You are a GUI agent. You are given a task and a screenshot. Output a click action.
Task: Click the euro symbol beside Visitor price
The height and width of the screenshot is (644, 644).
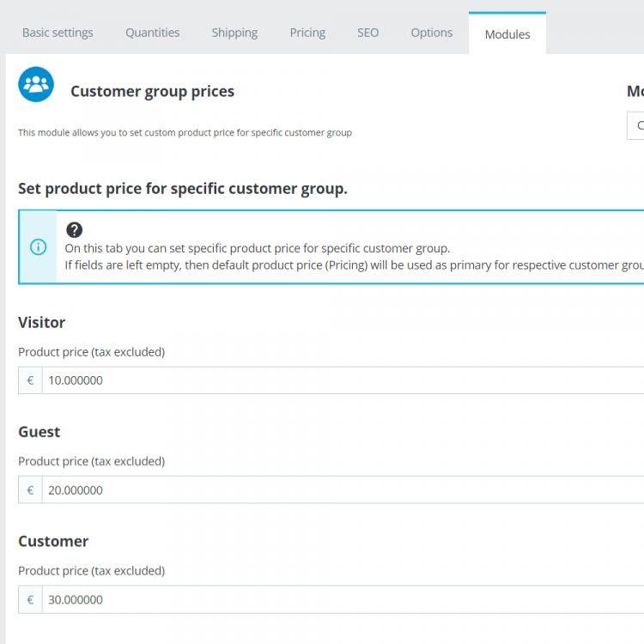(x=30, y=380)
